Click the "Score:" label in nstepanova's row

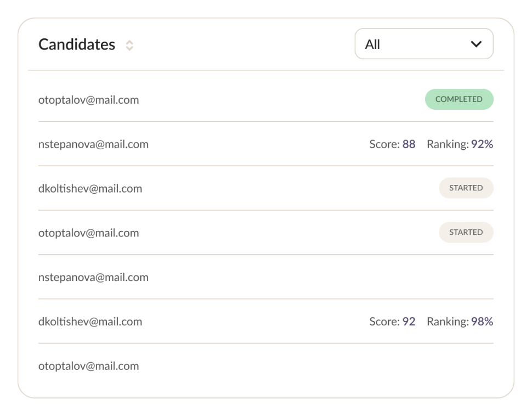pyautogui.click(x=384, y=144)
